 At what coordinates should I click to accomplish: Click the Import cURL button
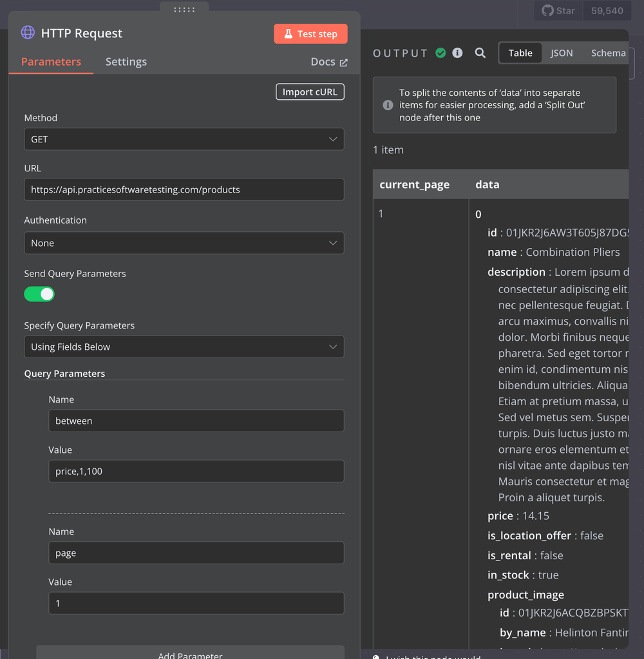310,91
